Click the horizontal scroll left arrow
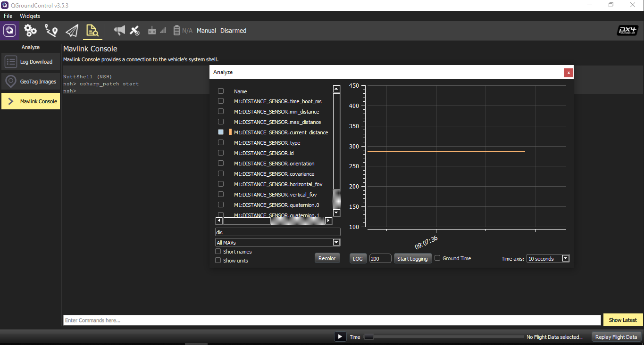 pyautogui.click(x=219, y=221)
